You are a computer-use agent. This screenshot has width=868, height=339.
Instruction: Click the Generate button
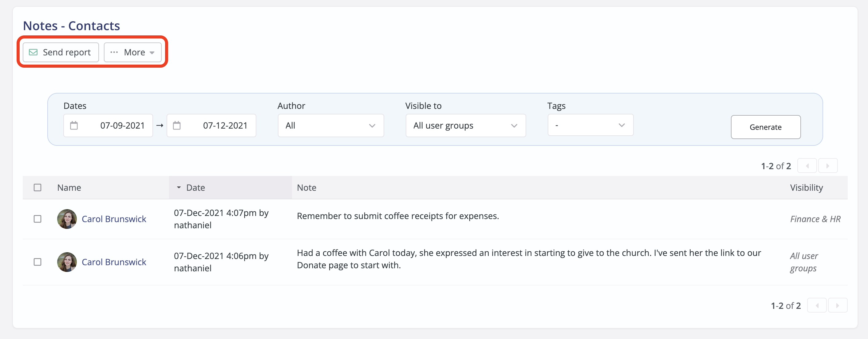(x=766, y=127)
